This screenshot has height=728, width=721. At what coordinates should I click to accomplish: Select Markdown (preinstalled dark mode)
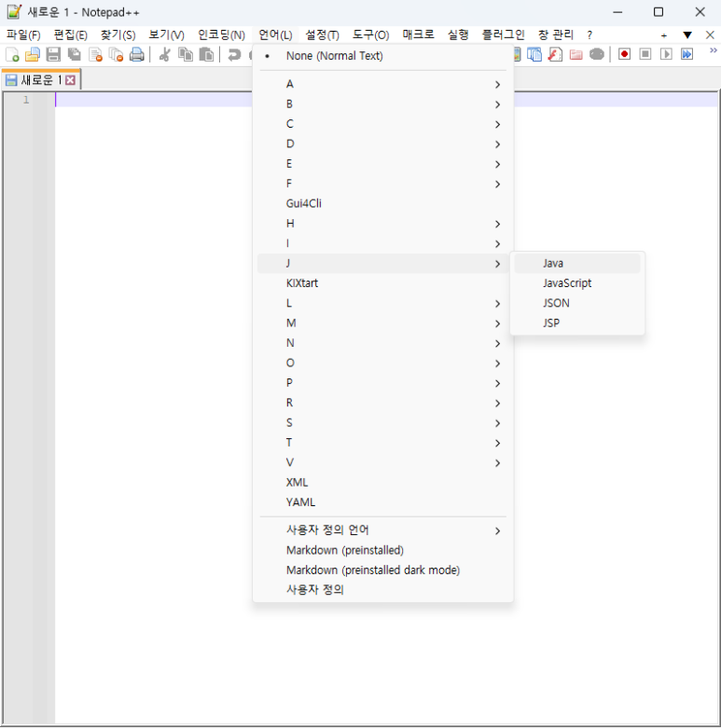point(383,570)
